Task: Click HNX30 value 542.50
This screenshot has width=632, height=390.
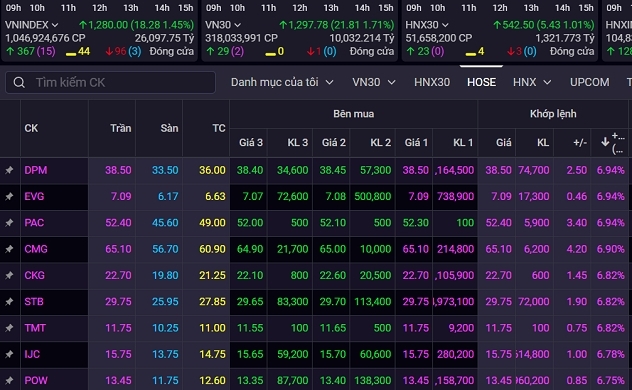Action: [518, 25]
